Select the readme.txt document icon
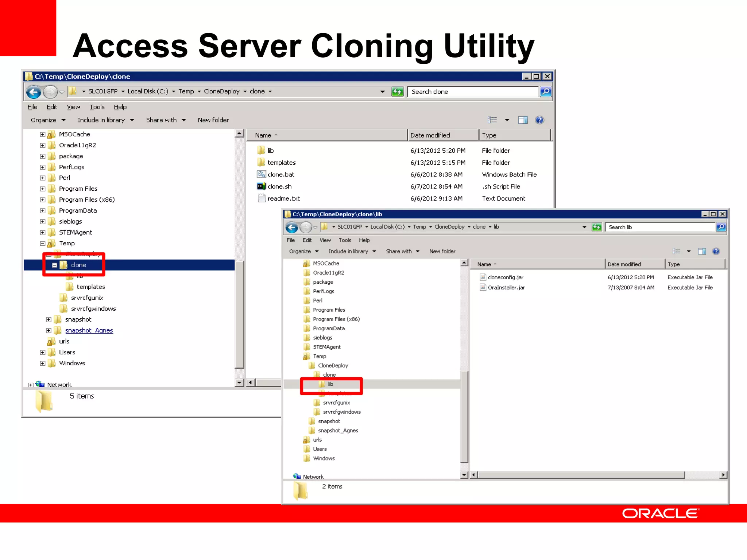 (261, 198)
